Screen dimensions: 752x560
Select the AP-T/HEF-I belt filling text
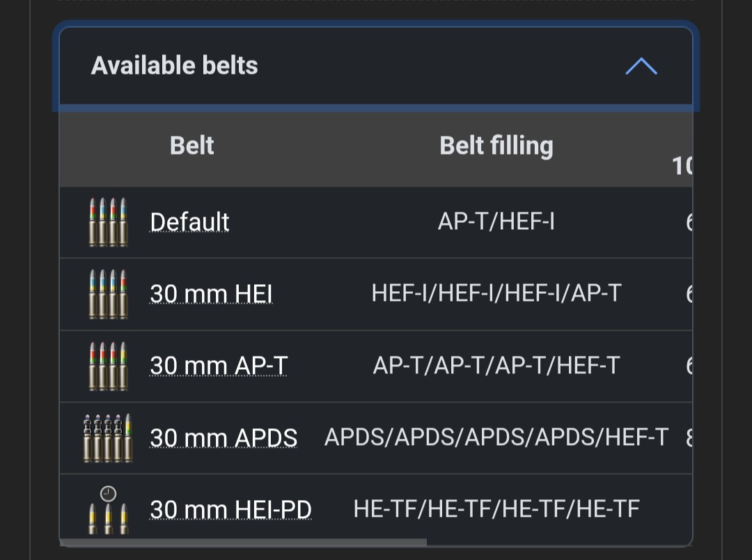(x=496, y=222)
